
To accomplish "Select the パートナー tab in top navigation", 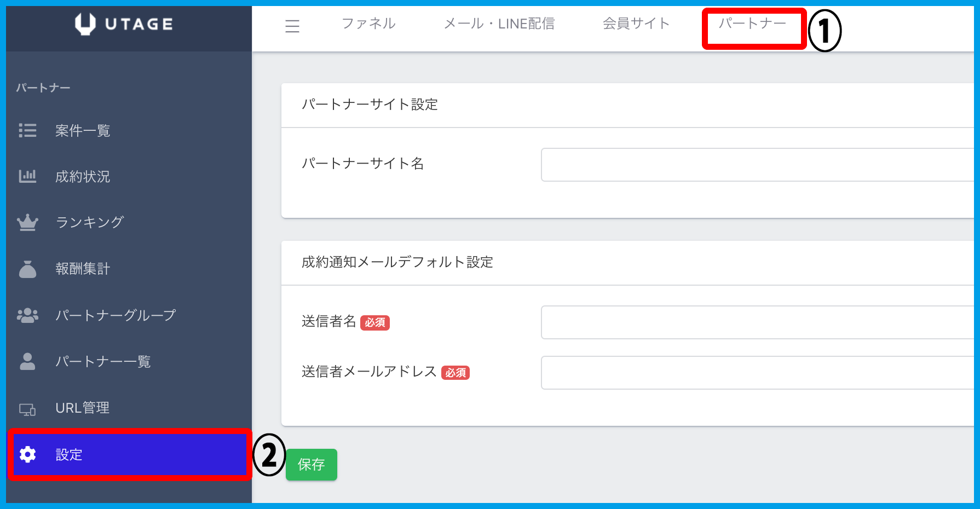I will coord(752,24).
